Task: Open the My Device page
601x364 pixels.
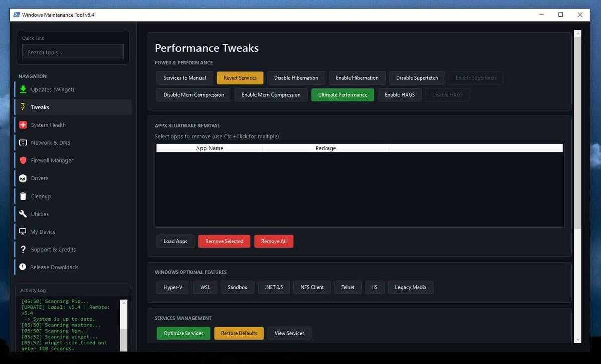Action: coord(73,231)
